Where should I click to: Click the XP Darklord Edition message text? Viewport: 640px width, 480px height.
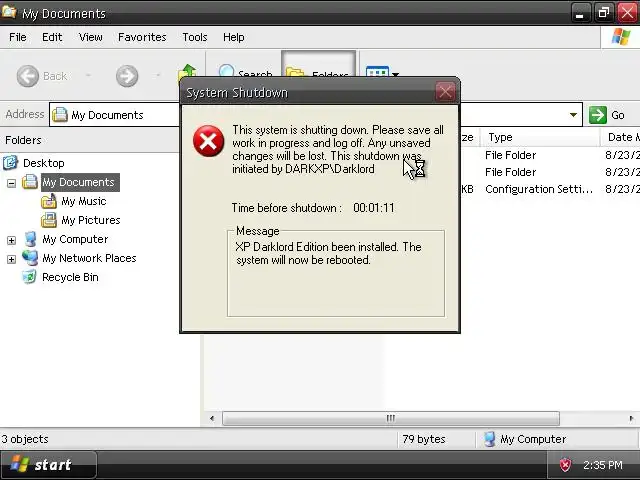coord(328,253)
